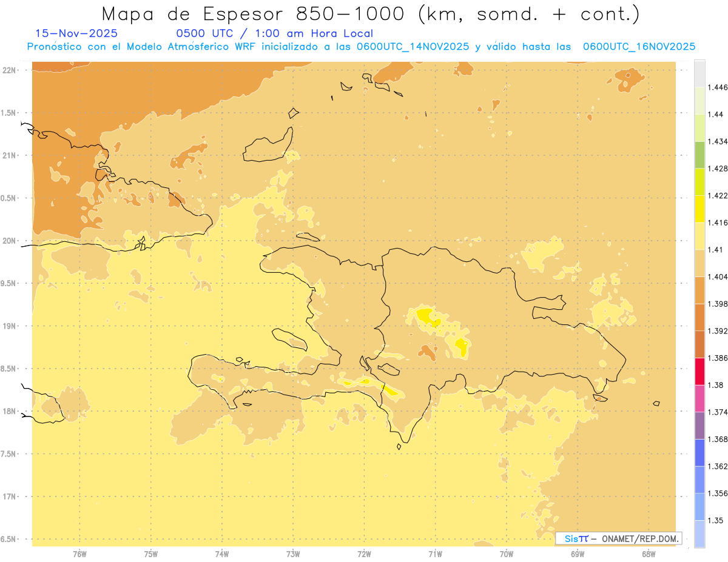Click the colorbar label '1.368'

[718, 439]
